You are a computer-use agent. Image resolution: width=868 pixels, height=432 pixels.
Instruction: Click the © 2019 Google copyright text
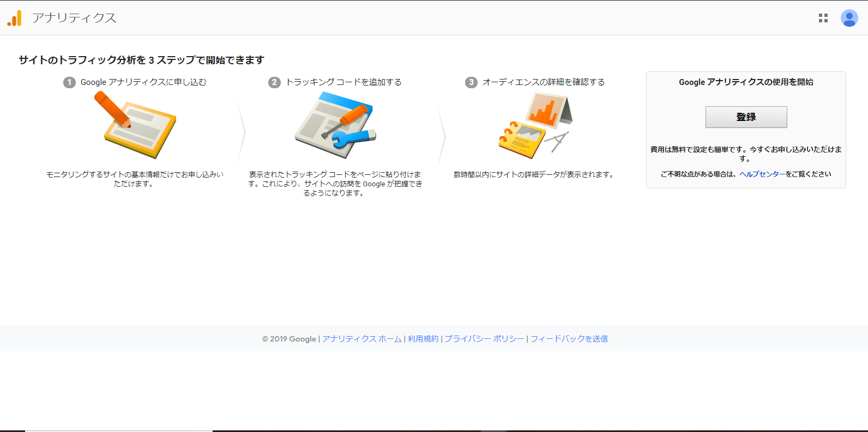pyautogui.click(x=289, y=339)
